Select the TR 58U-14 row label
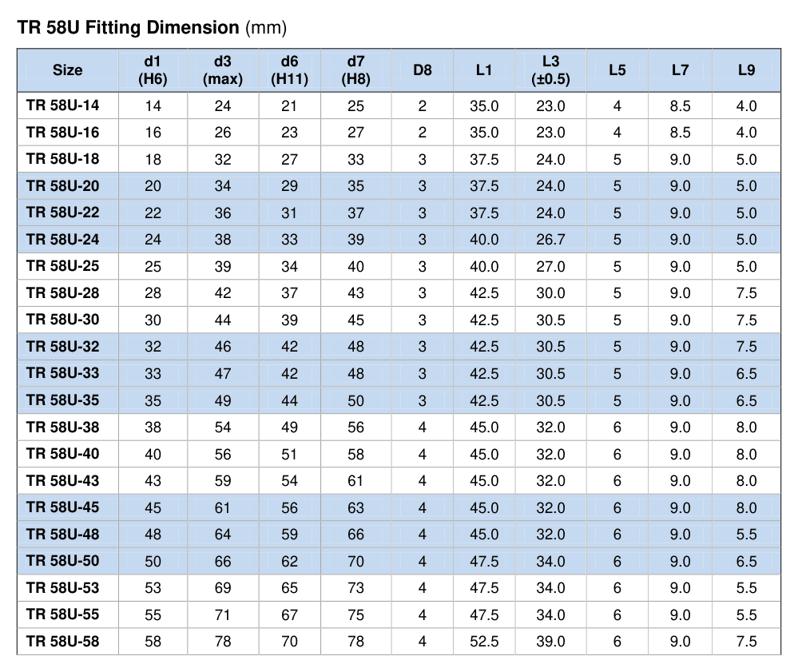The width and height of the screenshot is (798, 672). tap(62, 105)
